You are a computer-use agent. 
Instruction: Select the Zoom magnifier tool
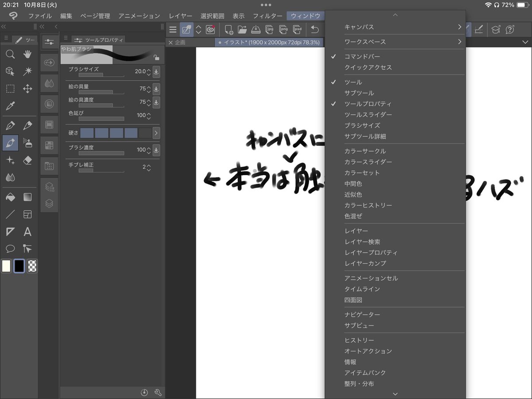[x=10, y=54]
